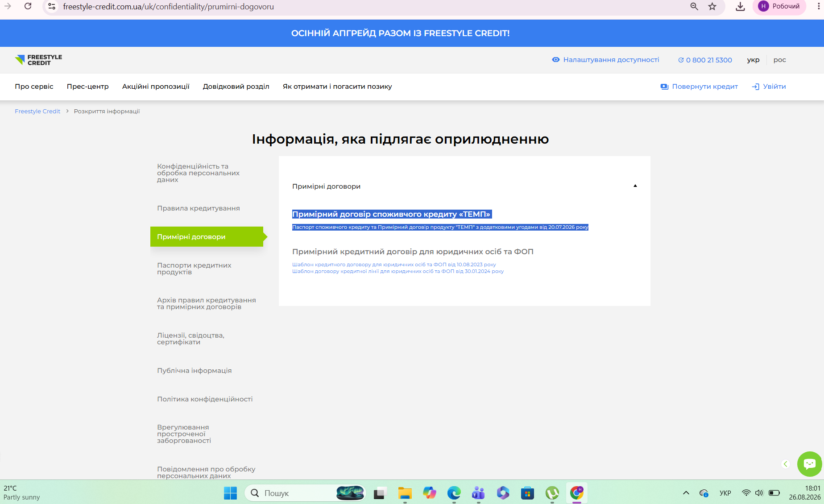Image resolution: width=824 pixels, height=504 pixels.
Task: Click heading Примірний договір споживчого кредиту «ТЕМП»
Action: click(391, 214)
